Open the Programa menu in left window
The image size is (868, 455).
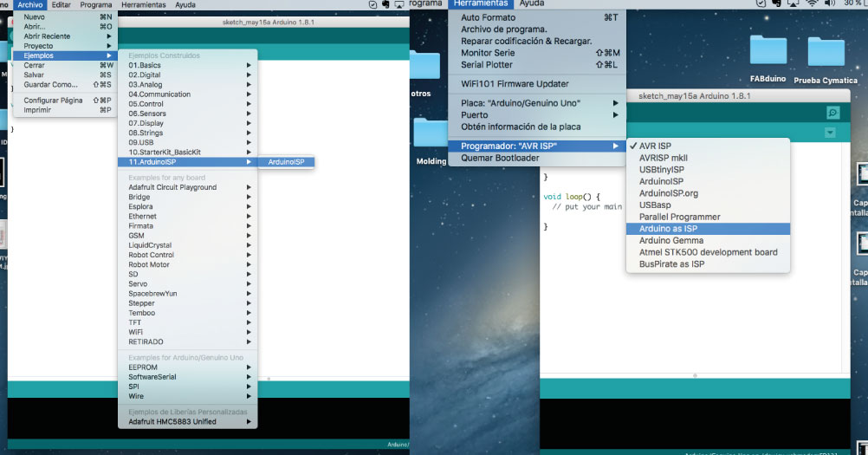[96, 5]
